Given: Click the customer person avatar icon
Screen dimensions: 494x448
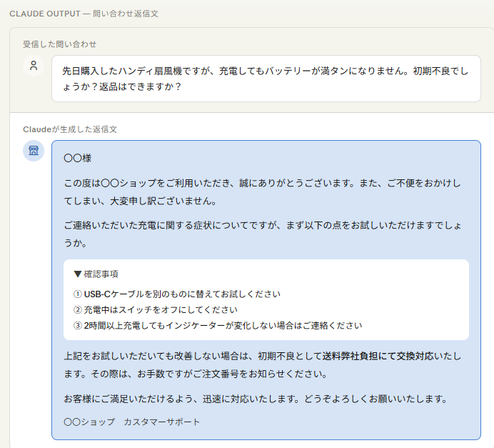Looking at the screenshot, I should click(34, 66).
